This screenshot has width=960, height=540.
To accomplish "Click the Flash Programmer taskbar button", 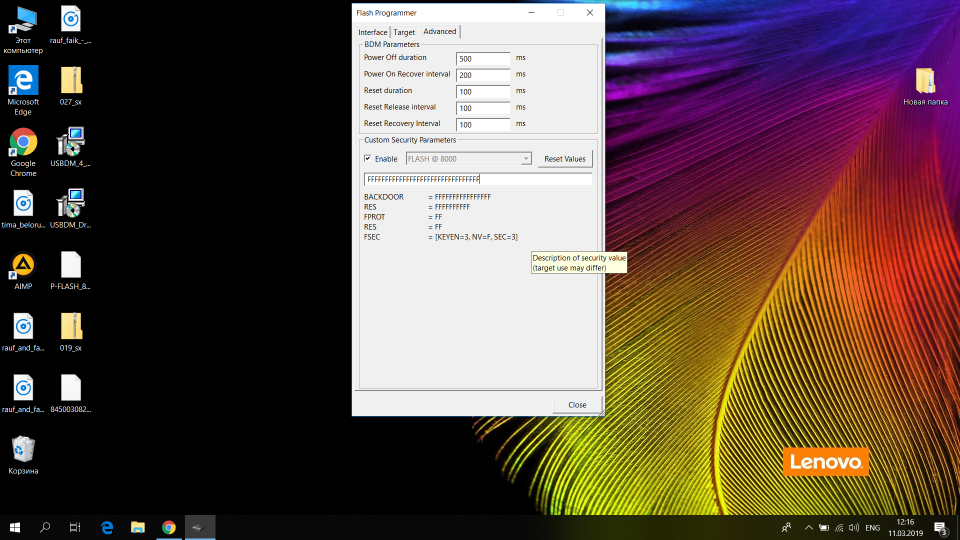I will point(198,527).
